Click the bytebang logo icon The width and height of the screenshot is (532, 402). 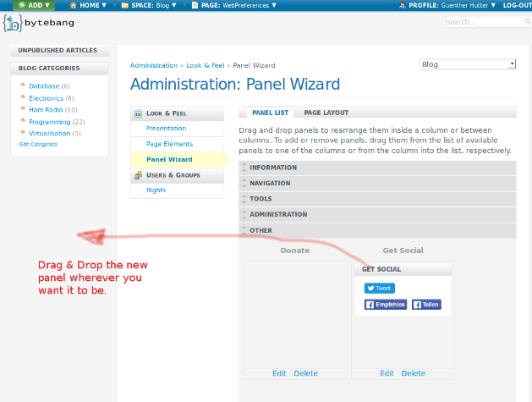[12, 23]
